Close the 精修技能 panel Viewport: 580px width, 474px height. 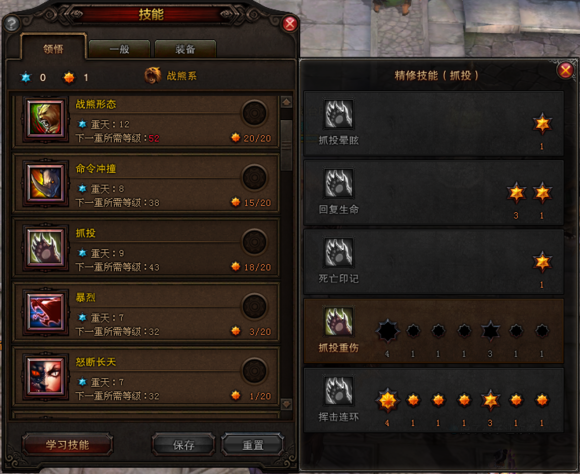tap(565, 70)
